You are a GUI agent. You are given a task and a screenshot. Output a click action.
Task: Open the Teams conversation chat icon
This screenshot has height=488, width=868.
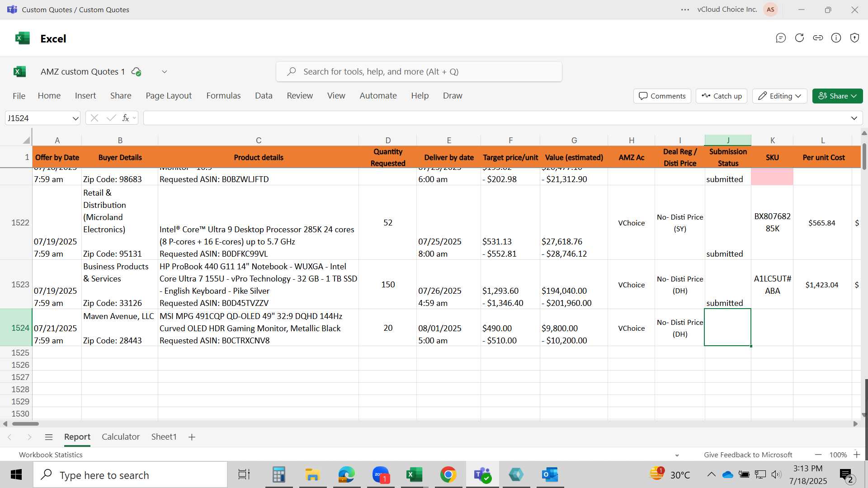coord(781,38)
